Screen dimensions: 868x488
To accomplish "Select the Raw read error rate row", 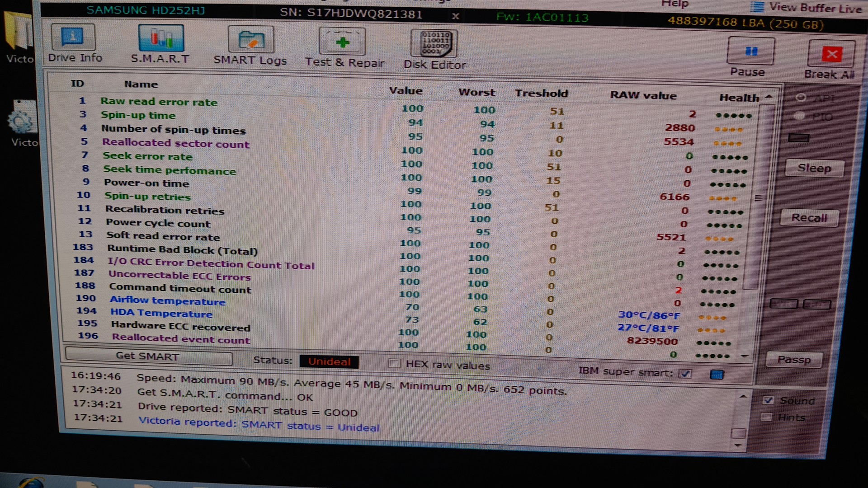I will [415, 108].
